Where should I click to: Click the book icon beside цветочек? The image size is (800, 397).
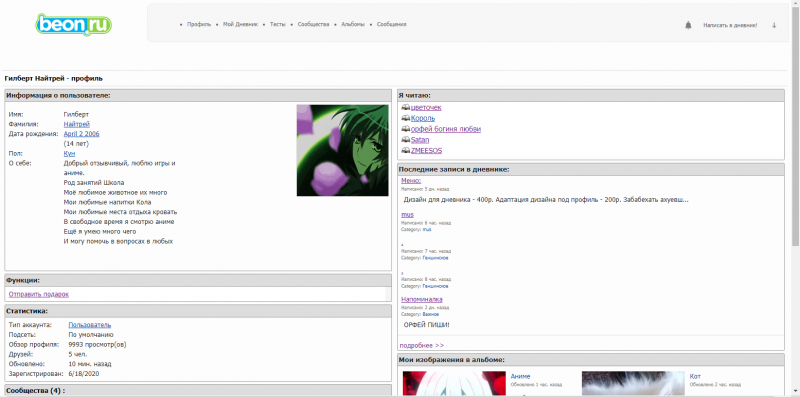406,108
